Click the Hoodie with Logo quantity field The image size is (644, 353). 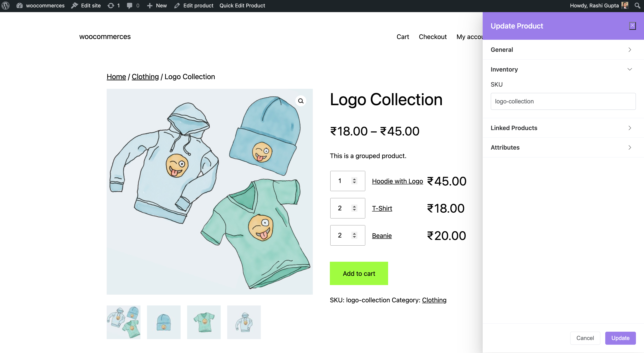(348, 181)
